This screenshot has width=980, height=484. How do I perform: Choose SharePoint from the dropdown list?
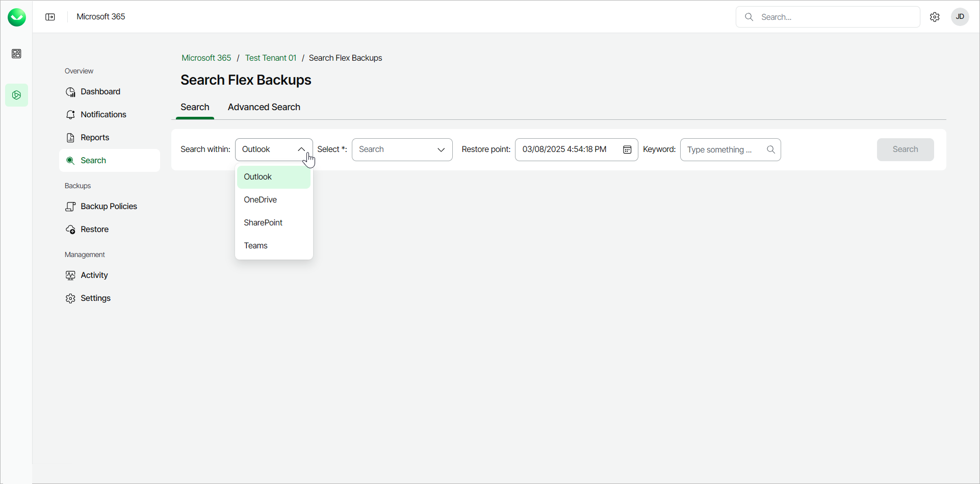point(274,223)
